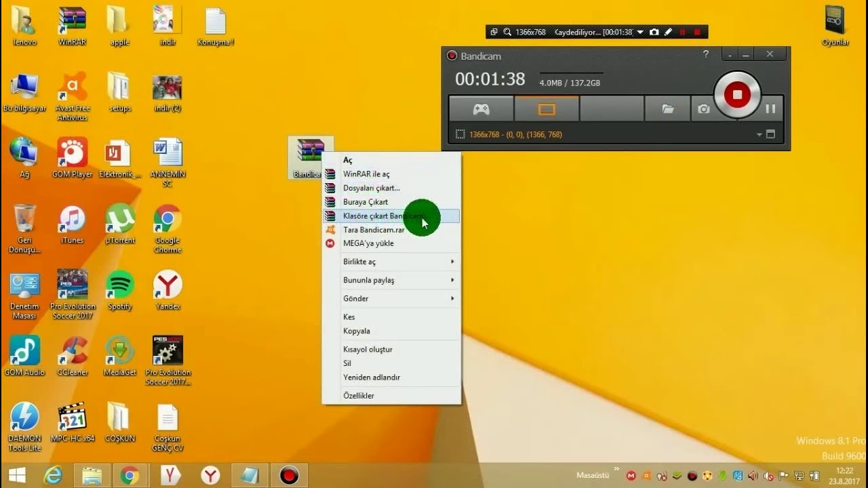This screenshot has width=868, height=488.
Task: Select Spotify desktop icon
Action: pyautogui.click(x=120, y=290)
